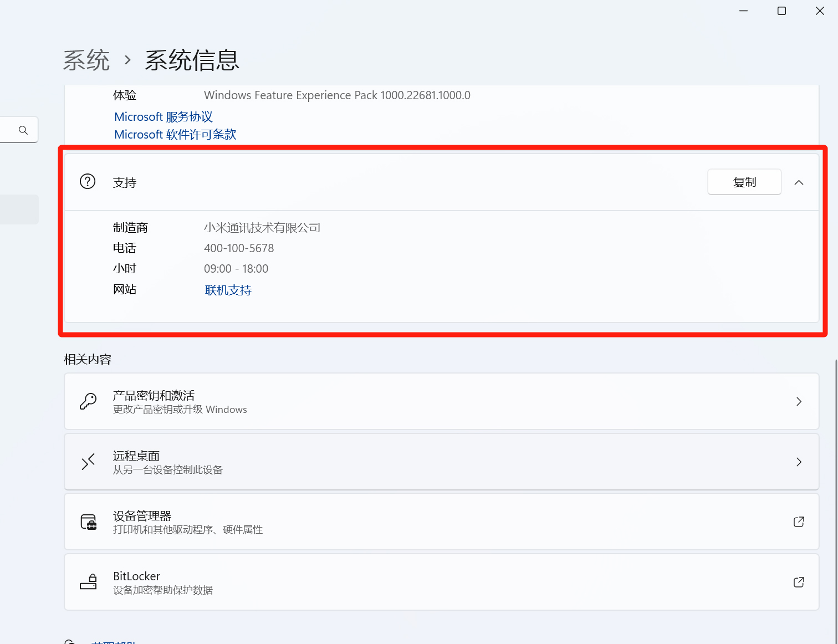Click the external-link icon on the BitLocker row

tap(799, 582)
